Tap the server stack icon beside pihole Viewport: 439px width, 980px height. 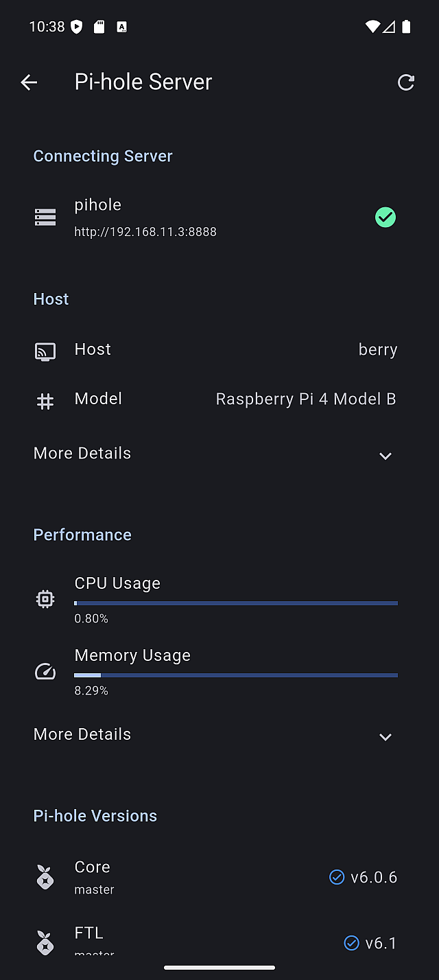(x=45, y=218)
